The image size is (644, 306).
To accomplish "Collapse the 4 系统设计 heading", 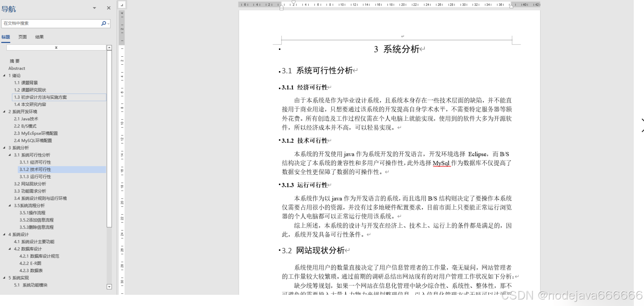I will 4,234.
